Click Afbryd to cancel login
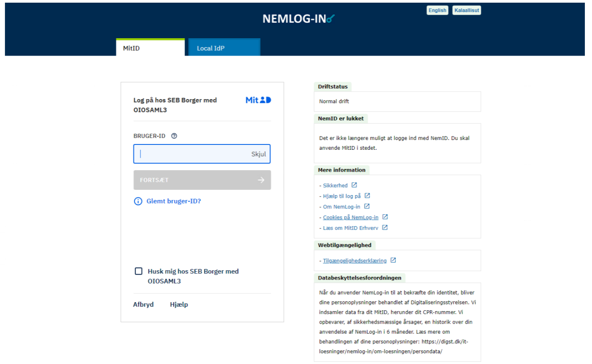The width and height of the screenshot is (592, 364). 143,304
